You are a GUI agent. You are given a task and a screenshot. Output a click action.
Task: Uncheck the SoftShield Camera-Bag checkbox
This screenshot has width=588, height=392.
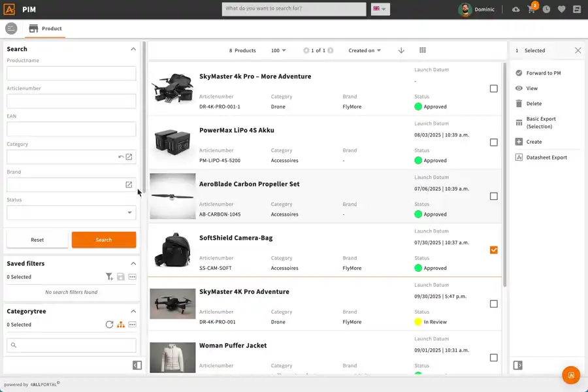(x=493, y=250)
